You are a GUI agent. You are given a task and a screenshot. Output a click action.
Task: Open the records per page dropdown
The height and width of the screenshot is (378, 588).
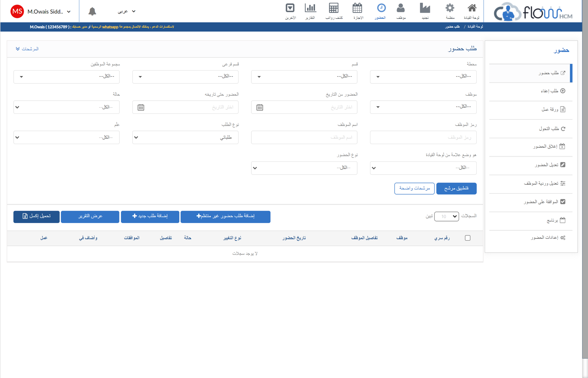pyautogui.click(x=447, y=216)
